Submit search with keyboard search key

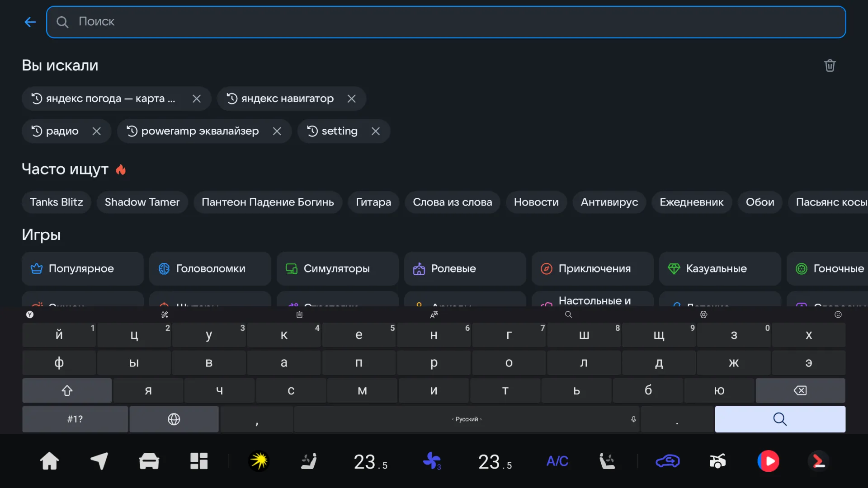[780, 419]
